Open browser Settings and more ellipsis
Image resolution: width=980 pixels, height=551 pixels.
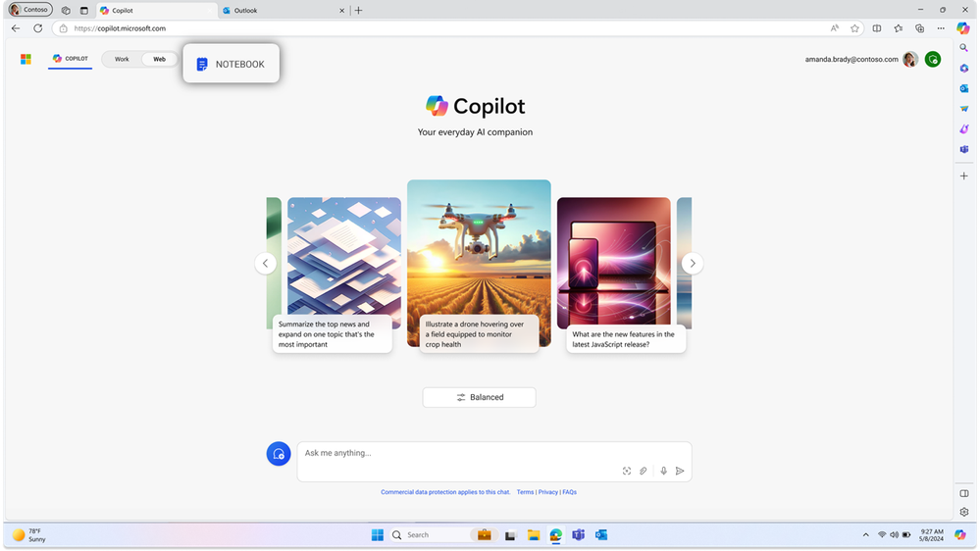(x=941, y=28)
